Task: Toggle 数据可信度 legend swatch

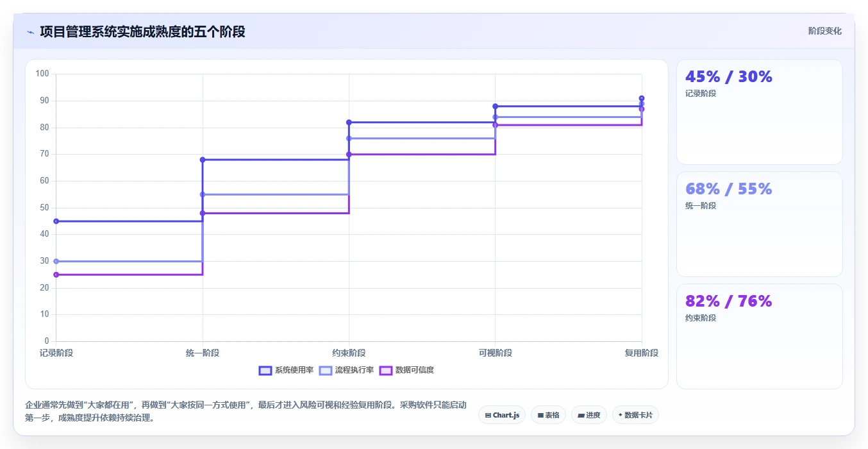Action: click(386, 370)
